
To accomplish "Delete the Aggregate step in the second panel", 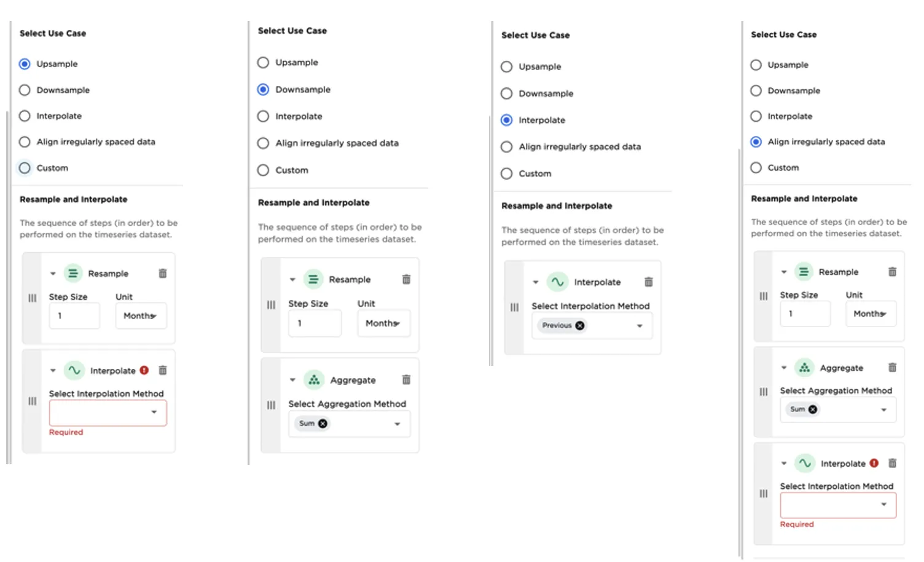I will tap(406, 380).
